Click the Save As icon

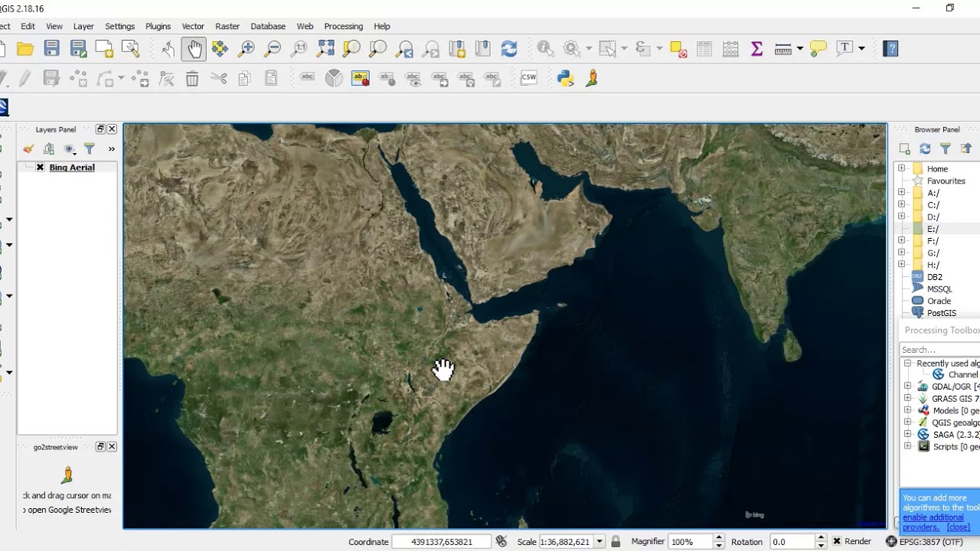pyautogui.click(x=78, y=49)
